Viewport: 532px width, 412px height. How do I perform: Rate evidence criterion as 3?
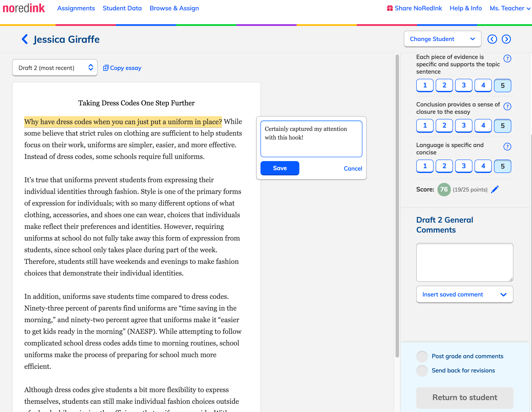point(464,85)
